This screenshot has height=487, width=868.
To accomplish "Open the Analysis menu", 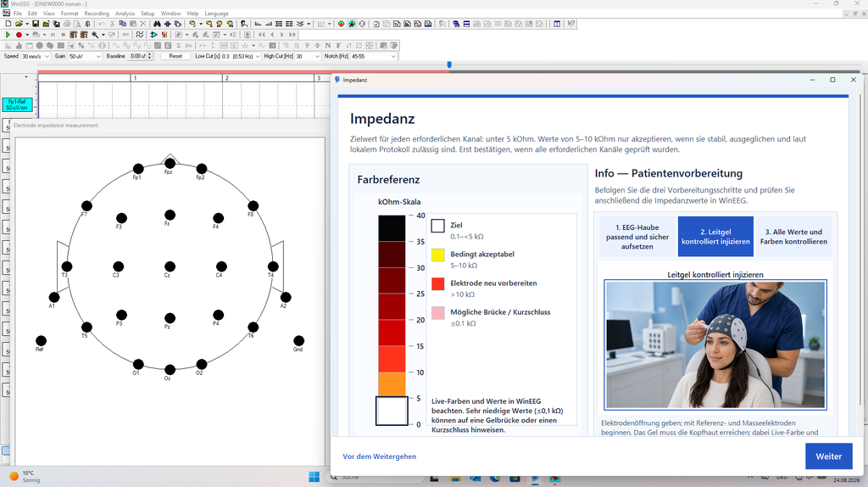I will tap(125, 14).
